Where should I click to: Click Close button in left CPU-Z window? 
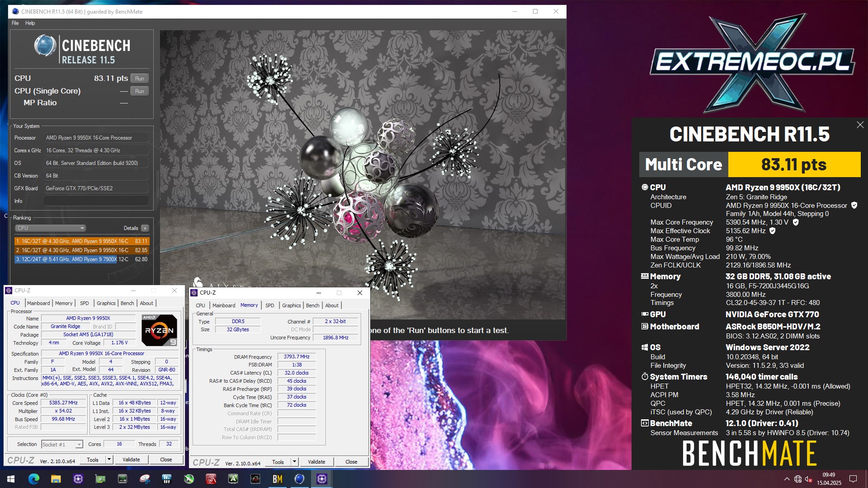[166, 460]
